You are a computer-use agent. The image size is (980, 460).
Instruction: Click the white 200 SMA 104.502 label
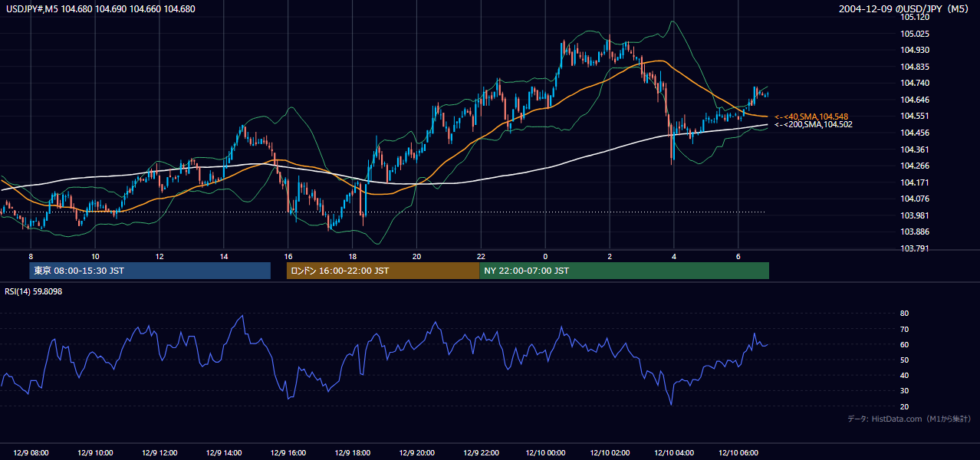pos(813,124)
